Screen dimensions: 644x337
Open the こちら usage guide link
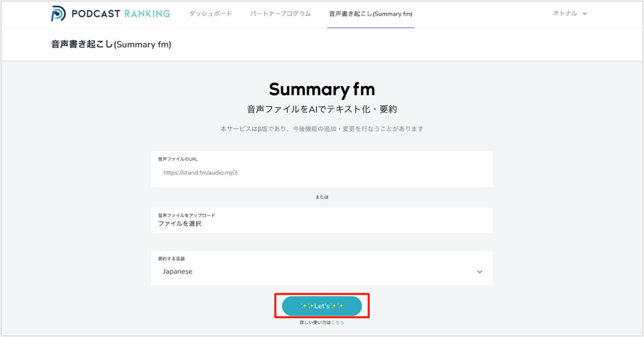pyautogui.click(x=338, y=323)
